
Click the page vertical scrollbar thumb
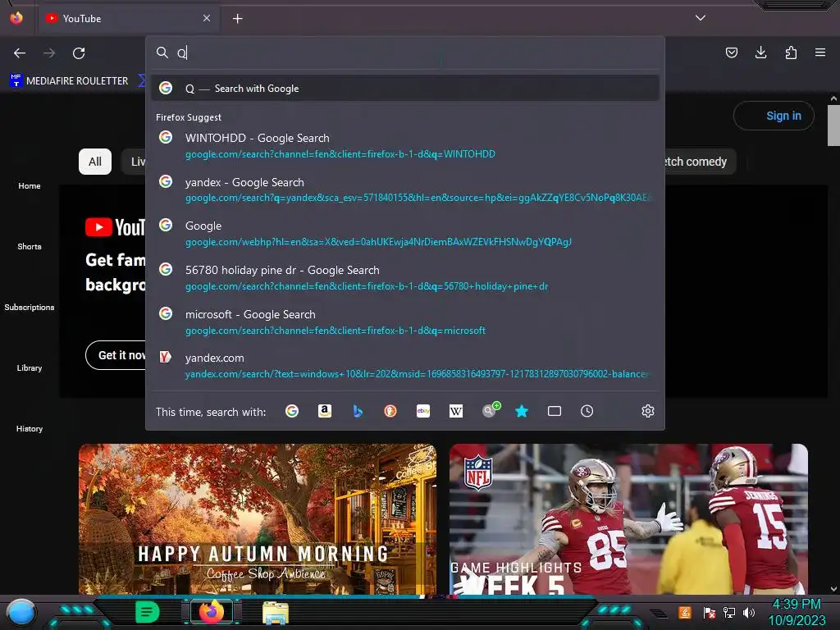coord(833,126)
